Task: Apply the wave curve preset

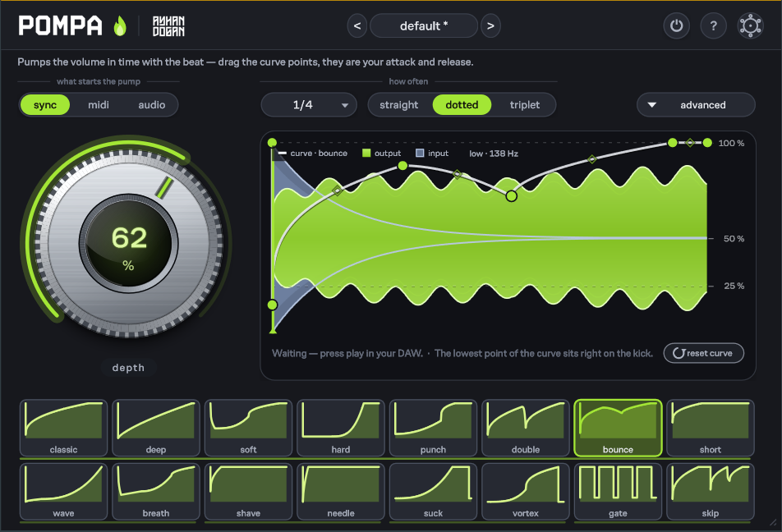Action: tap(63, 492)
